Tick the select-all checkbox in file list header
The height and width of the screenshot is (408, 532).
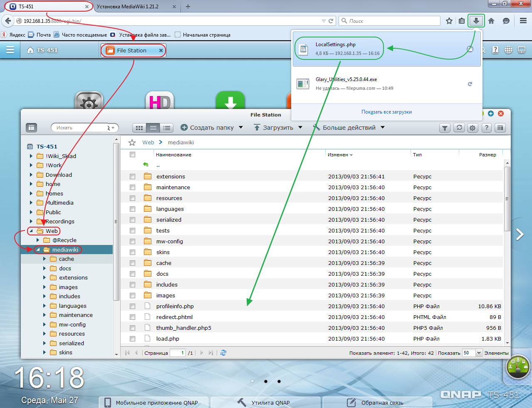[133, 155]
